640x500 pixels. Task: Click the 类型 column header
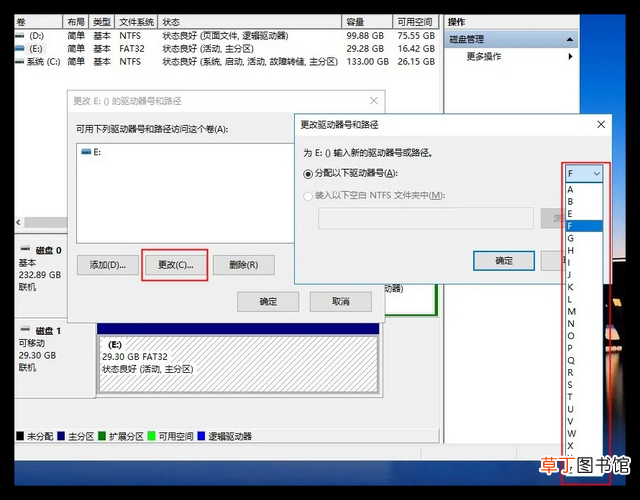pyautogui.click(x=102, y=22)
